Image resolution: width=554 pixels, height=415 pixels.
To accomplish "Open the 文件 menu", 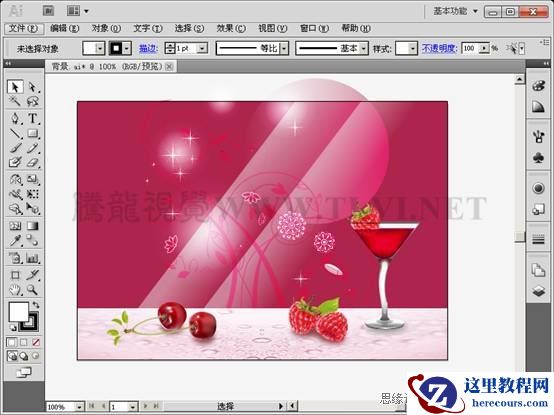I will pyautogui.click(x=24, y=28).
